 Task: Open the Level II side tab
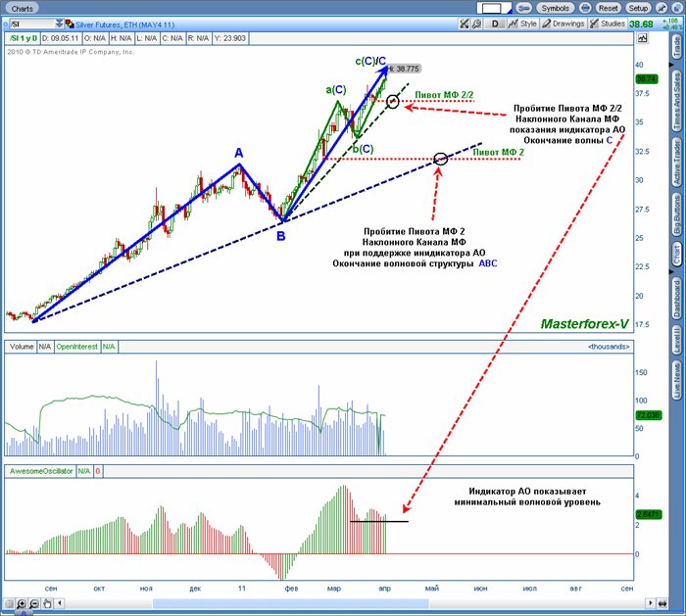pos(676,340)
